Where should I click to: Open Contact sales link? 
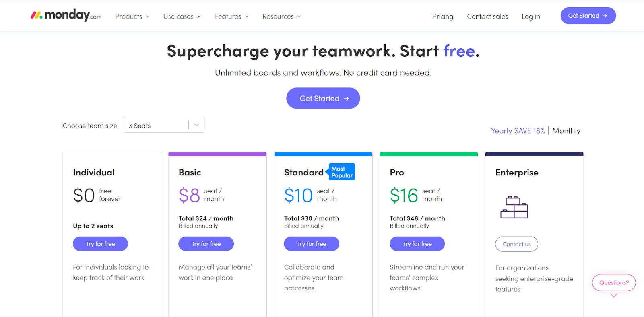click(x=487, y=16)
